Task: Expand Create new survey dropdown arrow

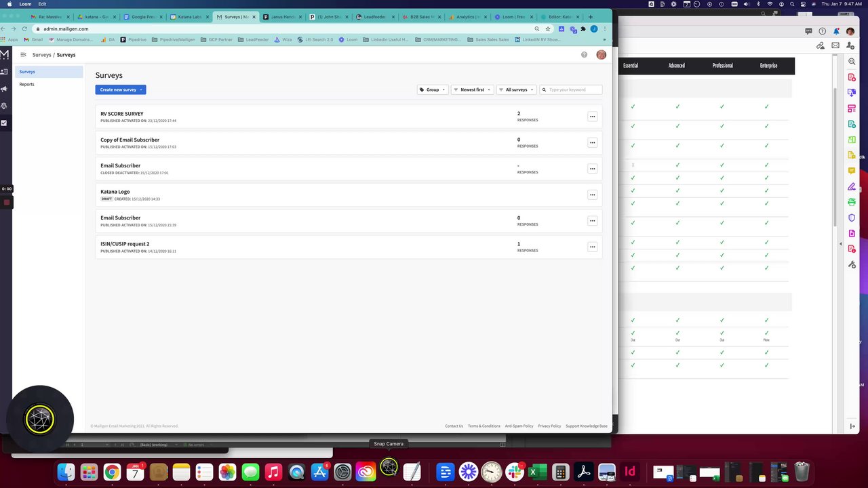Action: pos(141,89)
